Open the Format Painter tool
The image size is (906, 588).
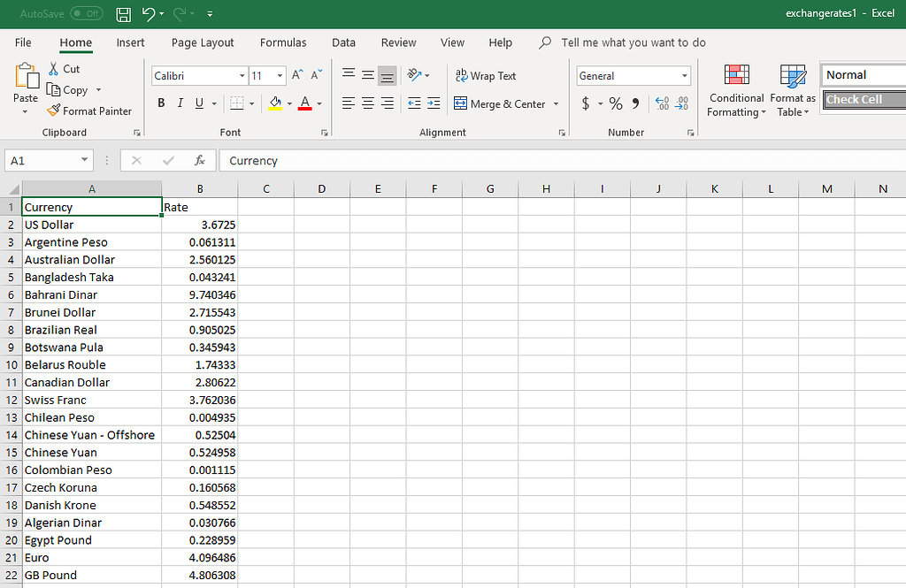(x=89, y=111)
